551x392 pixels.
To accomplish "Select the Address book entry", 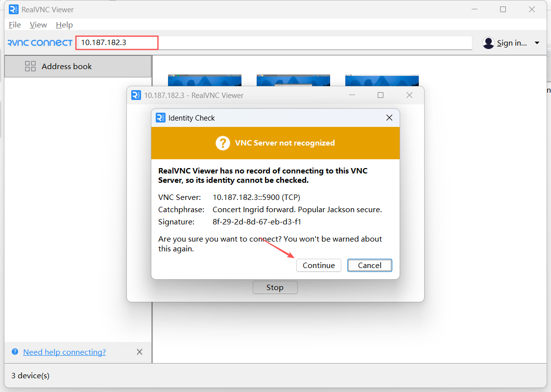I will click(x=78, y=67).
